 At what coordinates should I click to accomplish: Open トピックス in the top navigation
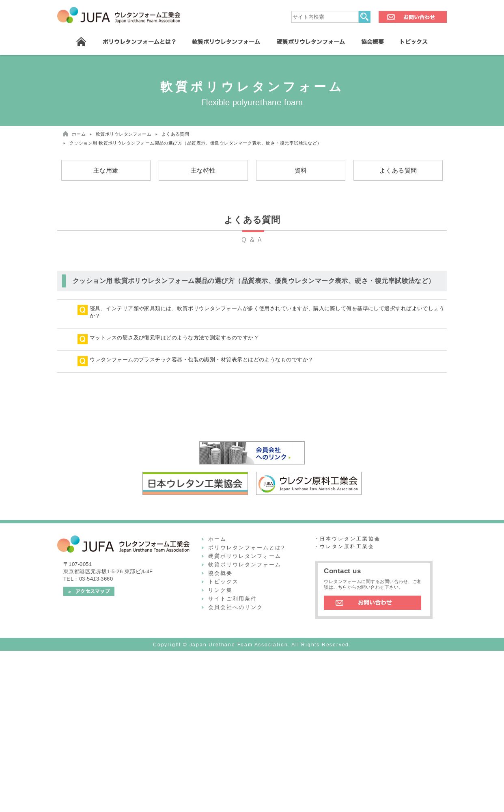tap(414, 42)
